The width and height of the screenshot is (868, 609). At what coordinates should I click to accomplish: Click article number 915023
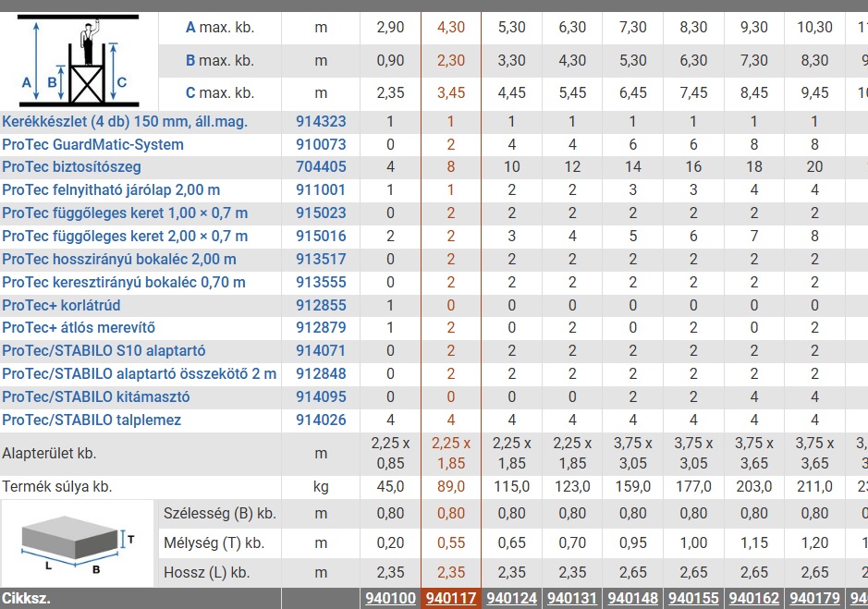[x=321, y=213]
